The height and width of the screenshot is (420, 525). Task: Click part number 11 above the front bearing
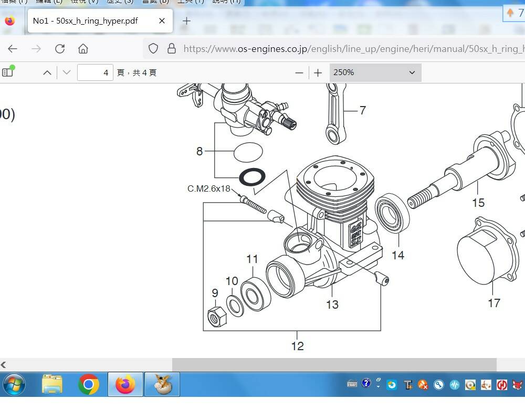pyautogui.click(x=252, y=259)
